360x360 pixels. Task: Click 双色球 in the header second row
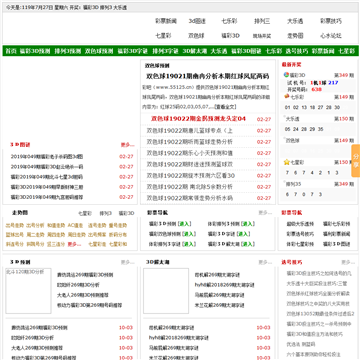point(196,36)
